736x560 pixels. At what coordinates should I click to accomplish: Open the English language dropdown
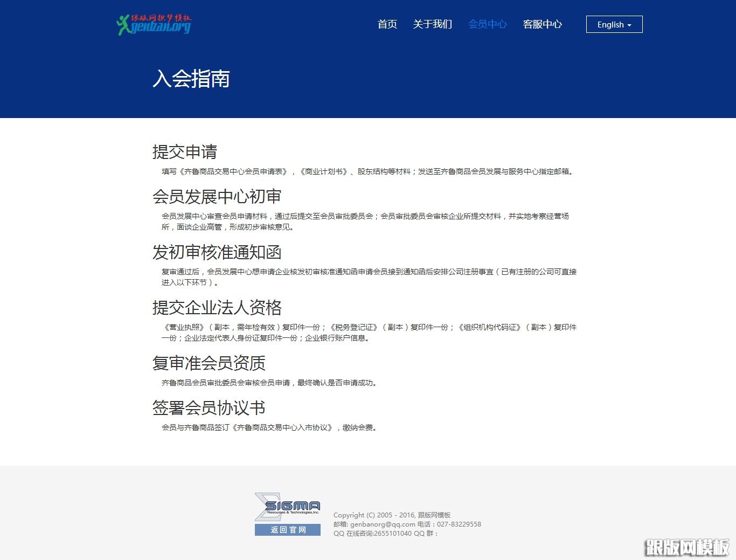point(614,24)
